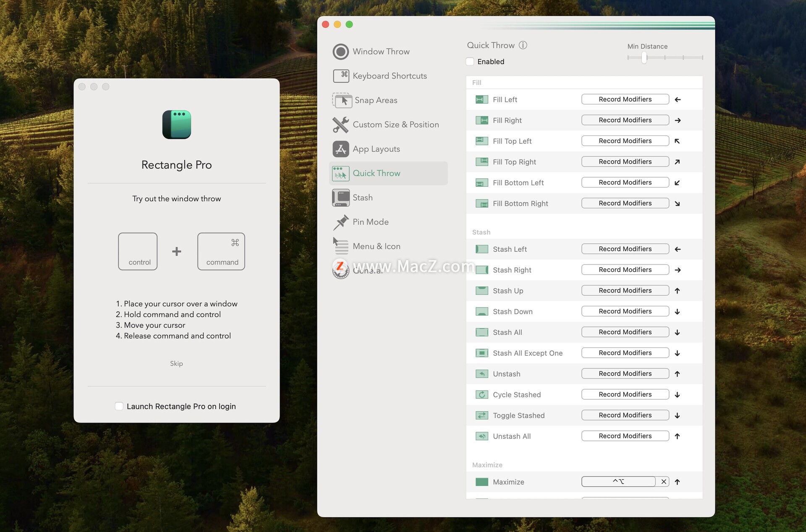This screenshot has height=532, width=806.
Task: Click the Fill Left left-arrow direction
Action: tap(678, 99)
